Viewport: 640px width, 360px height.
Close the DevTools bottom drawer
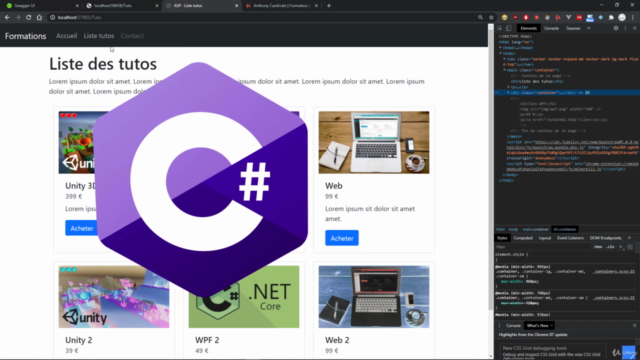(x=634, y=326)
